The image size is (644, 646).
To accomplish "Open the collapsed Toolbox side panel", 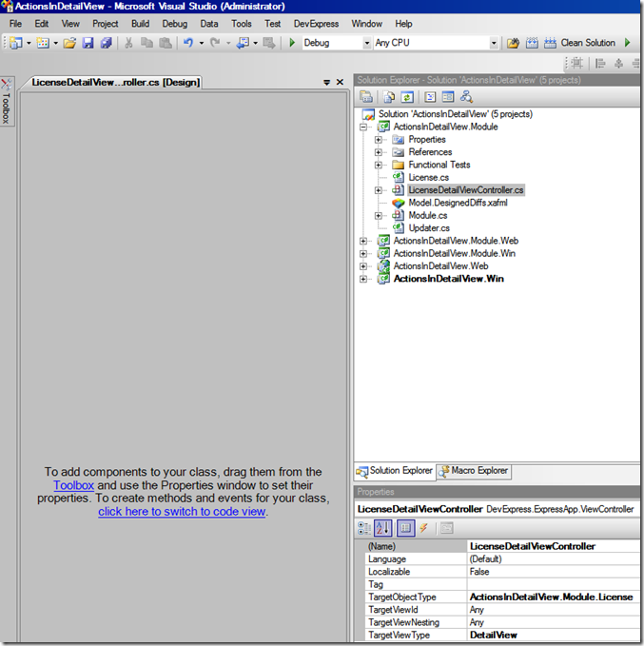I will [x=7, y=102].
